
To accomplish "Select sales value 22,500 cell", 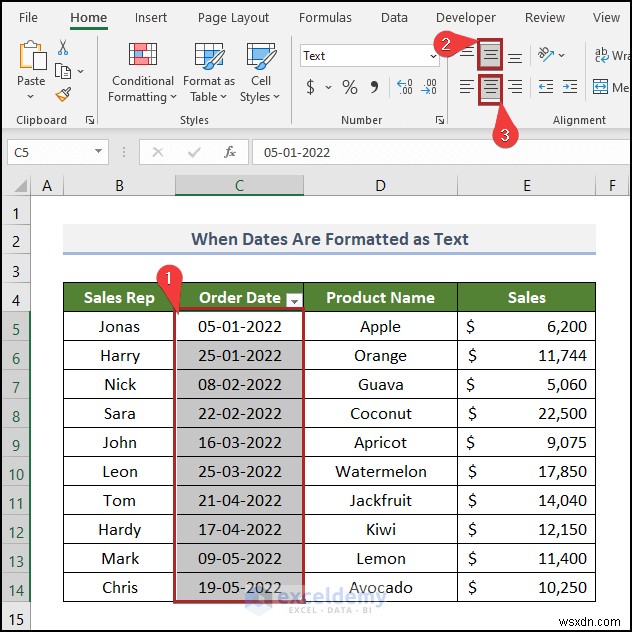I will (x=526, y=414).
